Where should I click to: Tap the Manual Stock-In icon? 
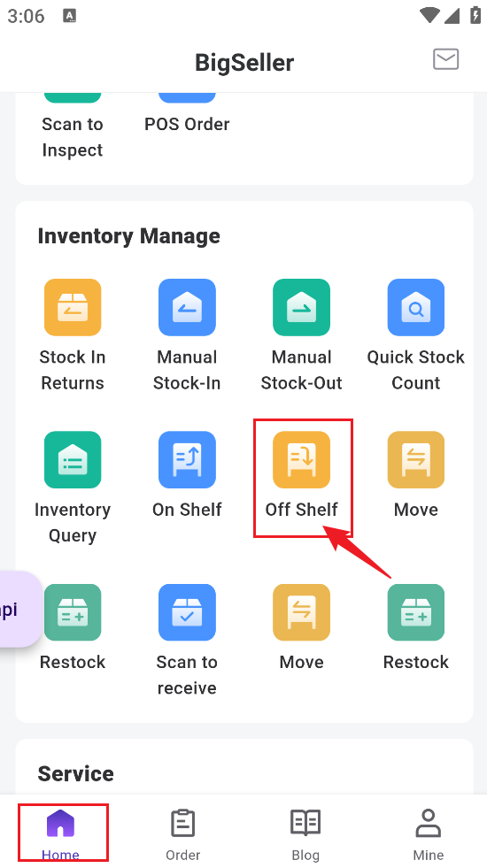[x=187, y=307]
